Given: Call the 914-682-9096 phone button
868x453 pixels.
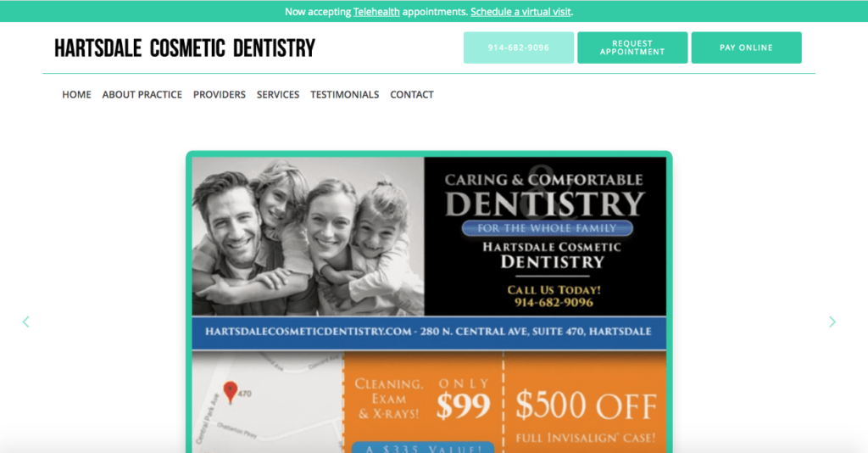Looking at the screenshot, I should point(519,48).
